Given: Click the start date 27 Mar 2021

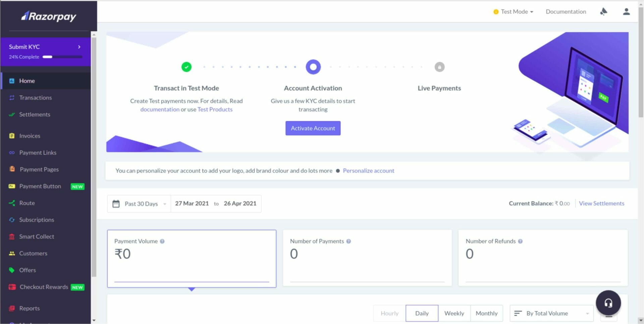Looking at the screenshot, I should pos(192,204).
